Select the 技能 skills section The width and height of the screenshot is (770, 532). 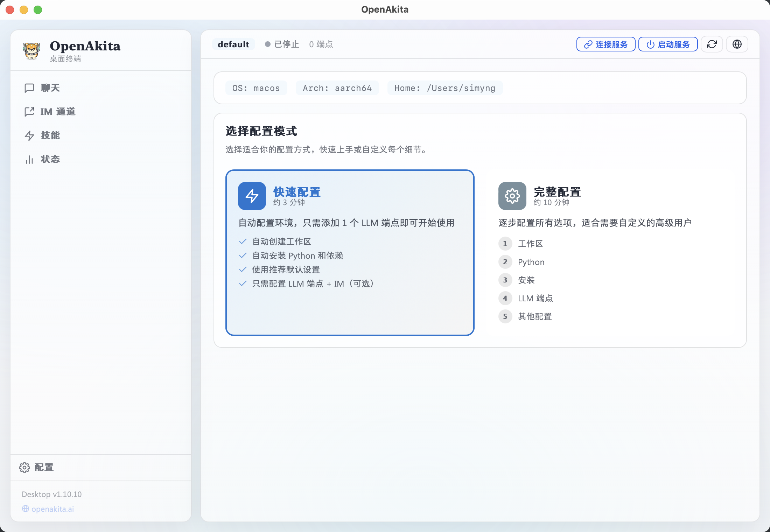[50, 135]
